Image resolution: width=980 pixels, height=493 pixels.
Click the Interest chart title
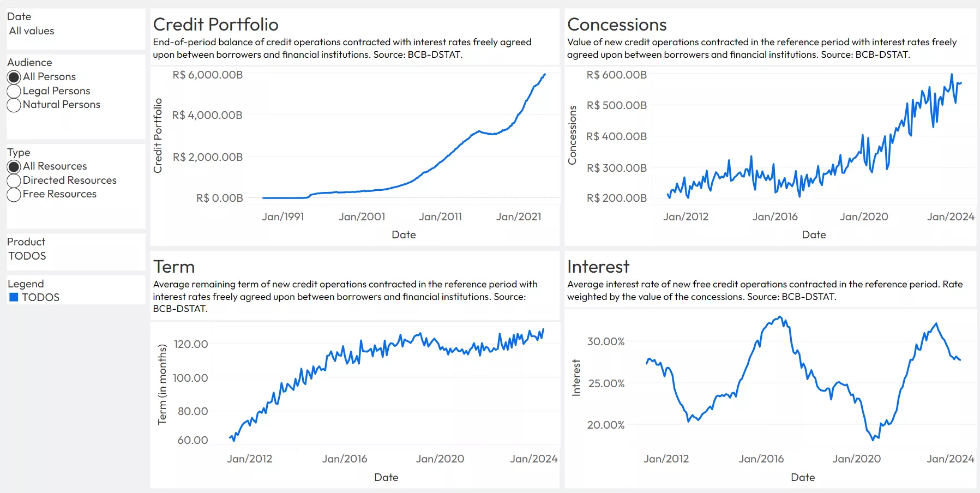598,267
